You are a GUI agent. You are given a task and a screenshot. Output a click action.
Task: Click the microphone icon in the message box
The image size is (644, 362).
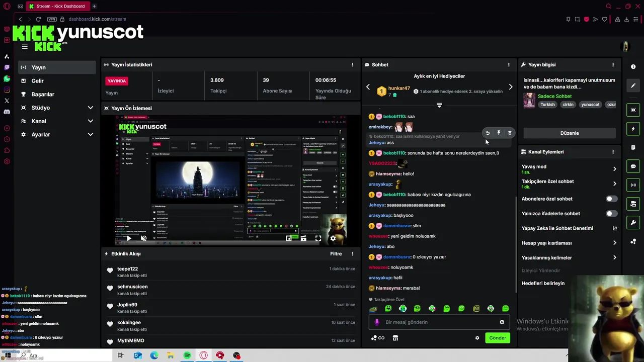(x=377, y=322)
